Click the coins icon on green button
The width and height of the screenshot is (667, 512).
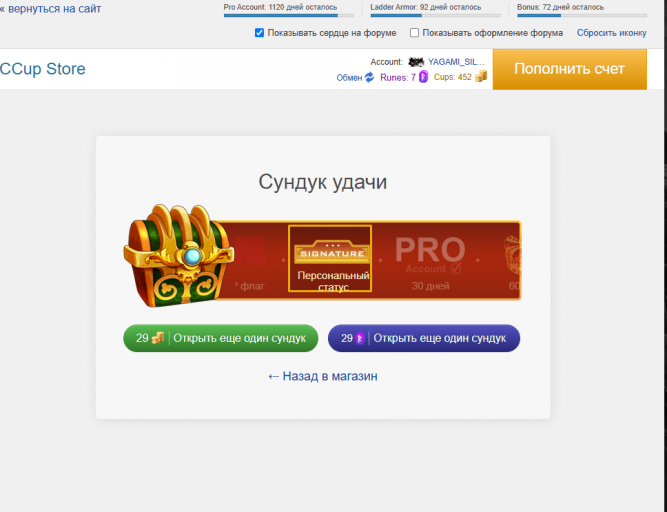tap(158, 338)
